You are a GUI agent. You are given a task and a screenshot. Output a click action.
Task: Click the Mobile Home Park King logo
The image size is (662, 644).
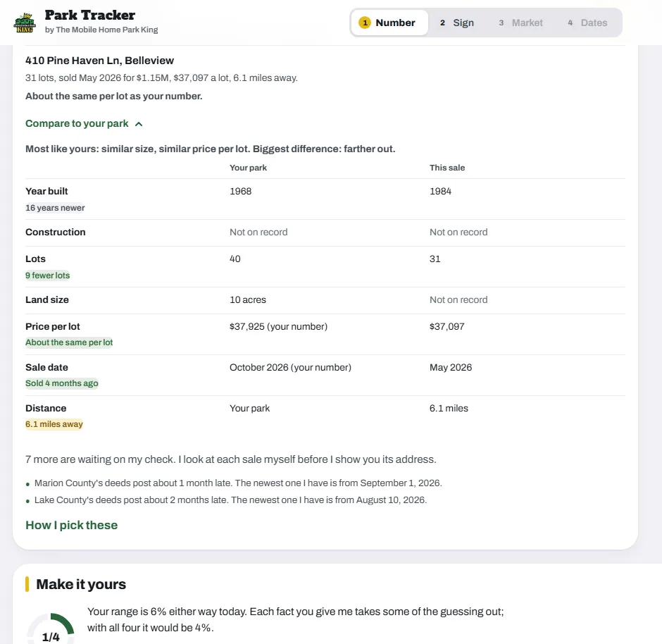point(25,23)
